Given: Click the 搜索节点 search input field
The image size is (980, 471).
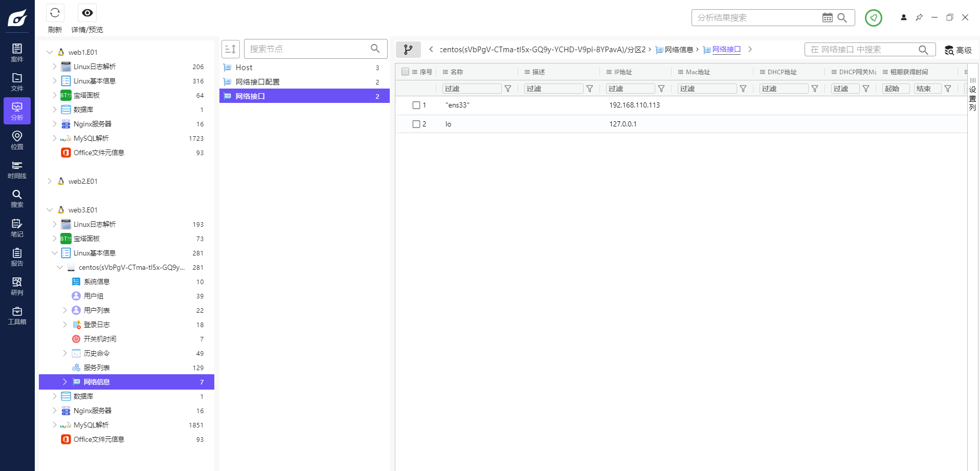Looking at the screenshot, I should pos(308,49).
